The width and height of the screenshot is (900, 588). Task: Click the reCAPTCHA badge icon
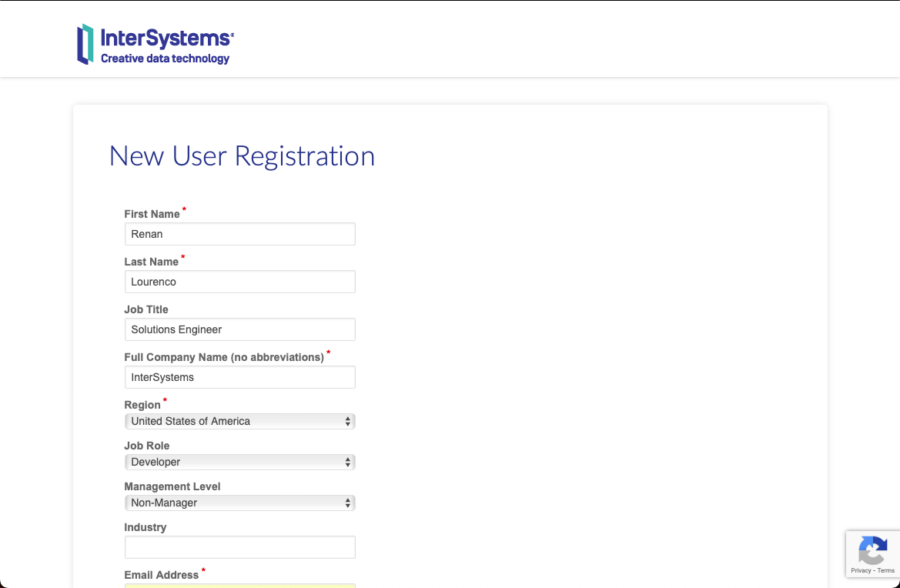(x=872, y=550)
